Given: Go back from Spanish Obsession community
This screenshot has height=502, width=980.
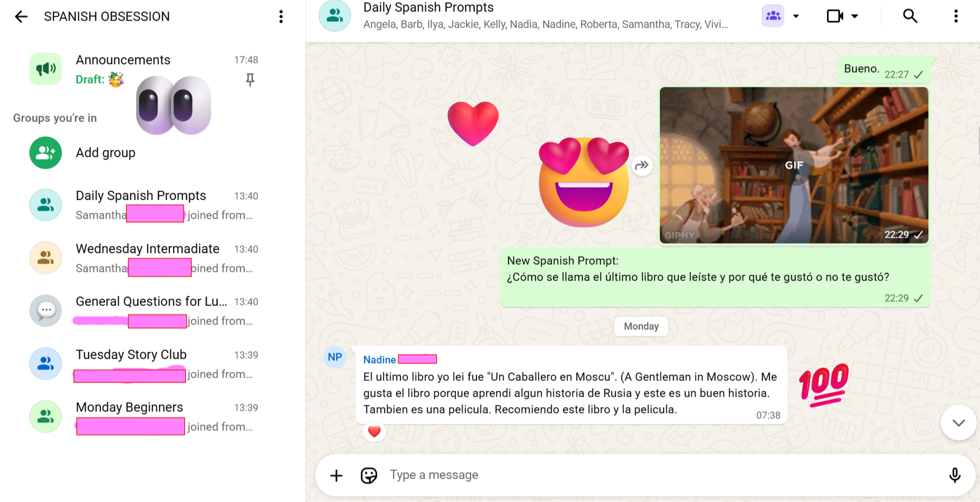Looking at the screenshot, I should coord(21,17).
